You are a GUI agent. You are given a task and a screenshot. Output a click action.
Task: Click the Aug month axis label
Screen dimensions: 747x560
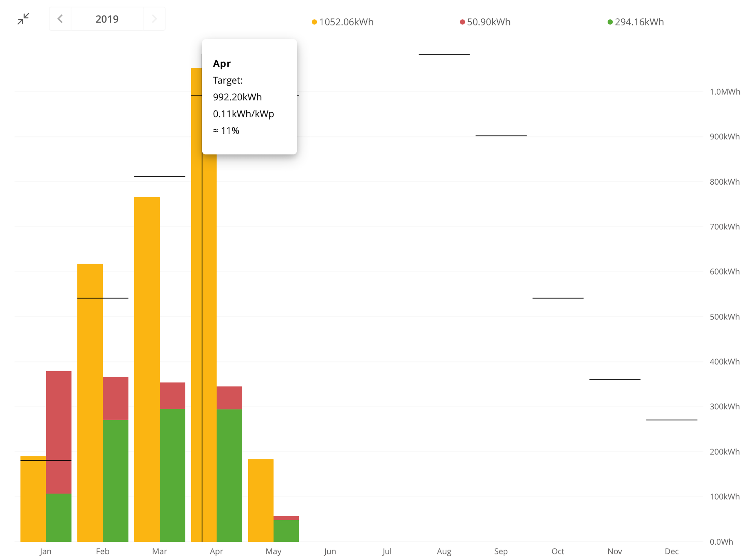click(x=444, y=551)
